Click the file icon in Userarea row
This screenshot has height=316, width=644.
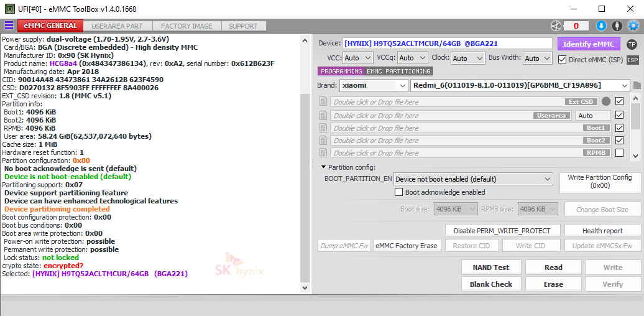tap(323, 116)
